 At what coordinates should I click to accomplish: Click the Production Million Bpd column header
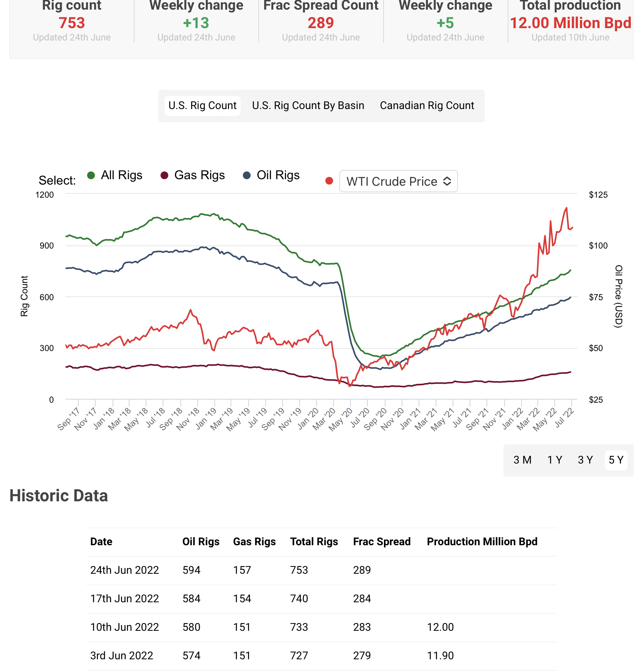[482, 542]
